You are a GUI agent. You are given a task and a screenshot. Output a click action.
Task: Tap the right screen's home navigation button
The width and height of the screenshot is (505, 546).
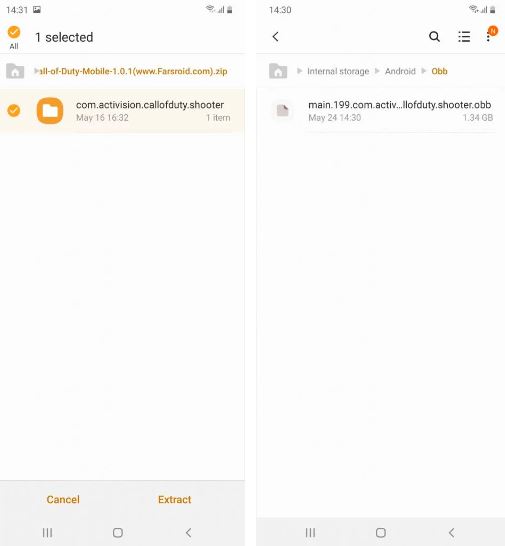coord(381,532)
